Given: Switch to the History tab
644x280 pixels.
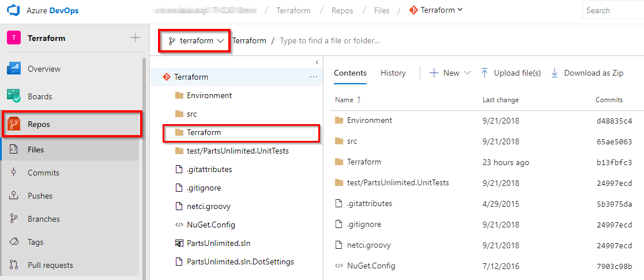Looking at the screenshot, I should point(393,73).
